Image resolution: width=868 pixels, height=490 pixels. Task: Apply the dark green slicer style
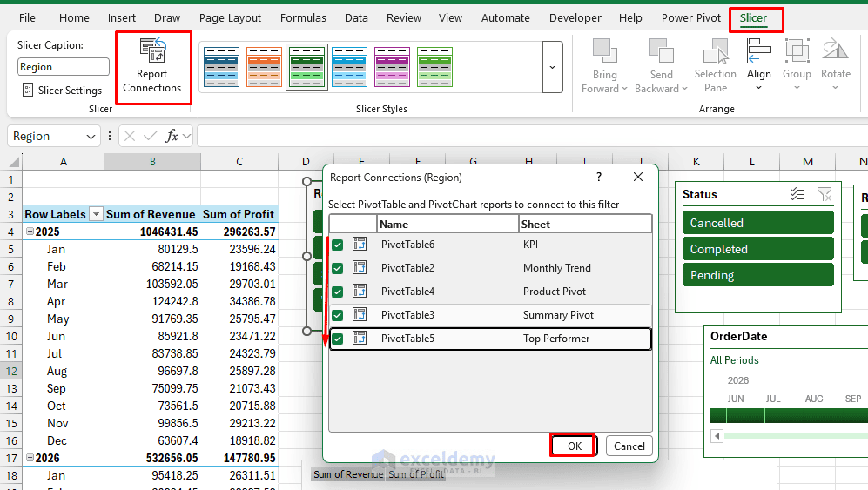pyautogui.click(x=306, y=67)
